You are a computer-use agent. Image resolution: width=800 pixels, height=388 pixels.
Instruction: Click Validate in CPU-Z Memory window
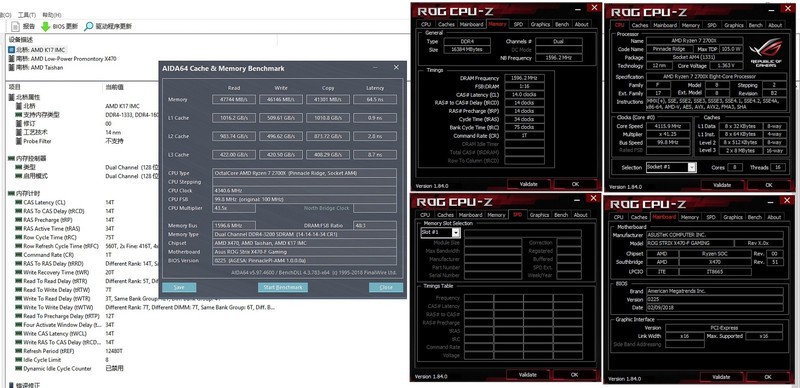pos(528,184)
